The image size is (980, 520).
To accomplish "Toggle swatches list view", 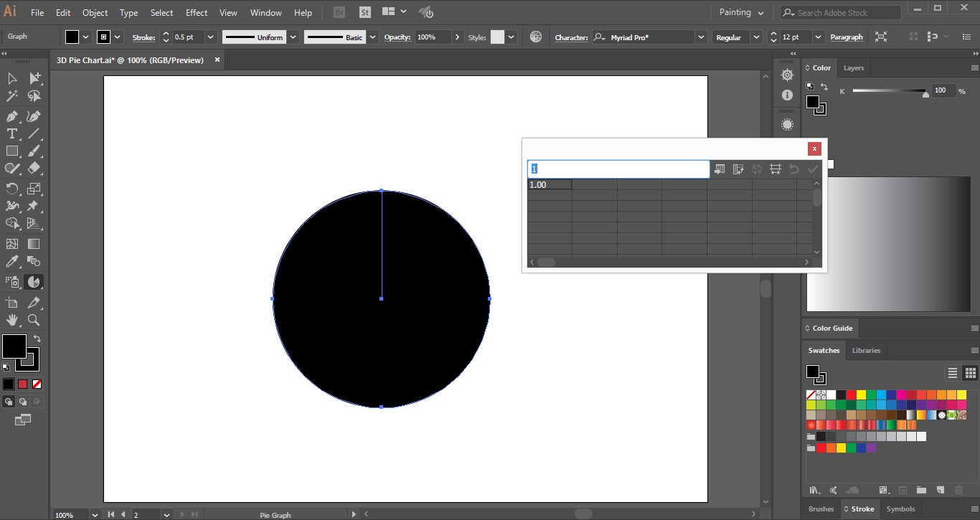I will (x=953, y=373).
